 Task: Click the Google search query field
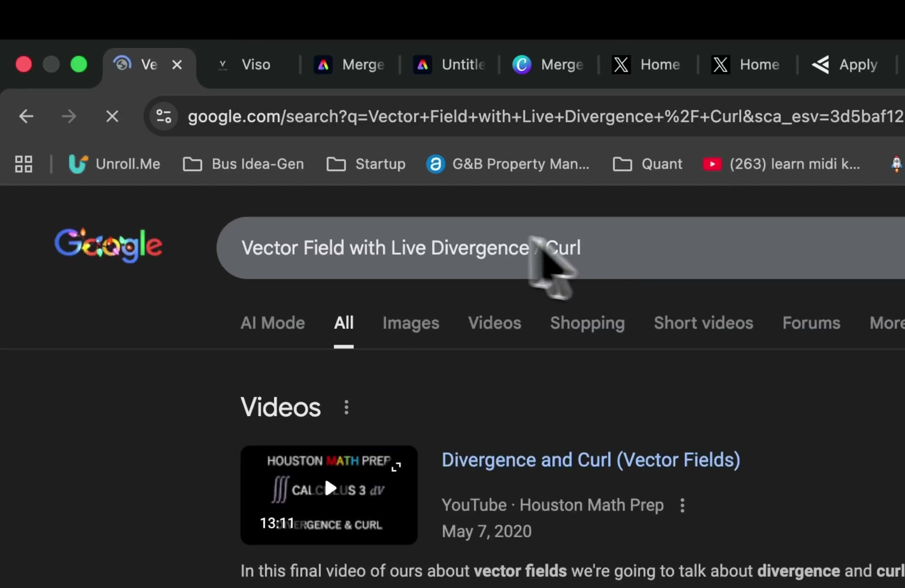click(387, 248)
